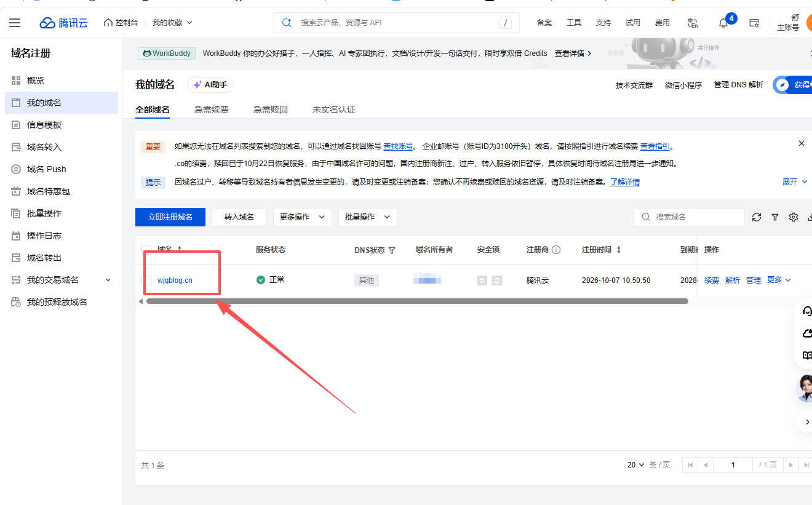Switch to 急需赎回 tab

(271, 109)
